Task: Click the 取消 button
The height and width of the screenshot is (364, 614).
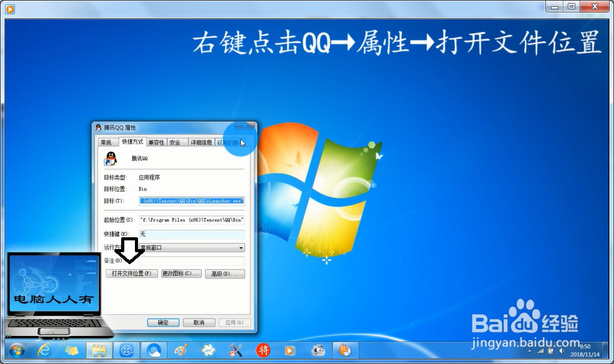Action: (x=199, y=323)
